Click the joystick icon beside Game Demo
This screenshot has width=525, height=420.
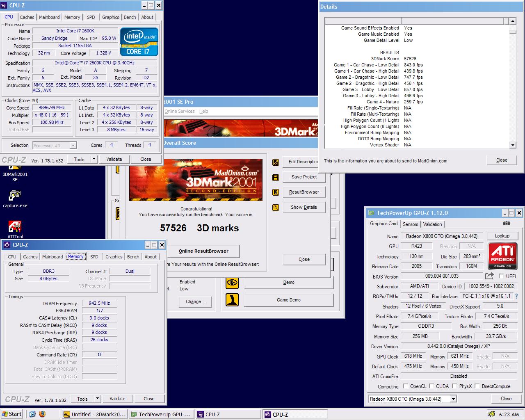point(232,300)
